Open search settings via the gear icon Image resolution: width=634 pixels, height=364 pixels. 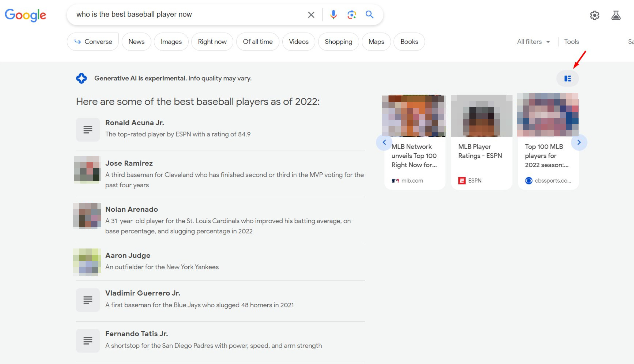click(x=595, y=15)
